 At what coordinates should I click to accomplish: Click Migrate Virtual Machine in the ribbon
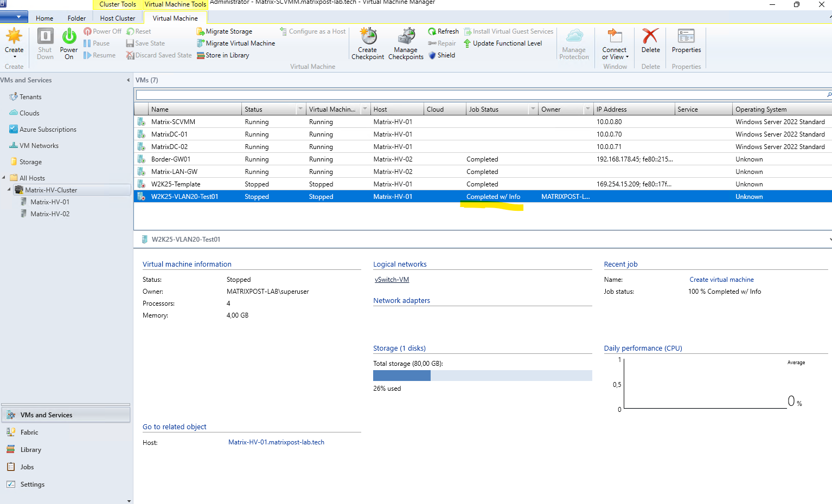coord(235,43)
